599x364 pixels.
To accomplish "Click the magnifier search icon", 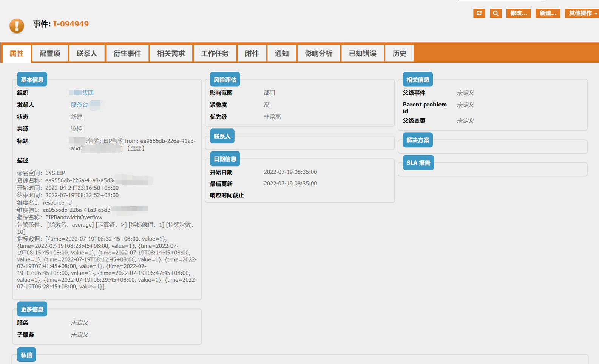I will pyautogui.click(x=496, y=13).
